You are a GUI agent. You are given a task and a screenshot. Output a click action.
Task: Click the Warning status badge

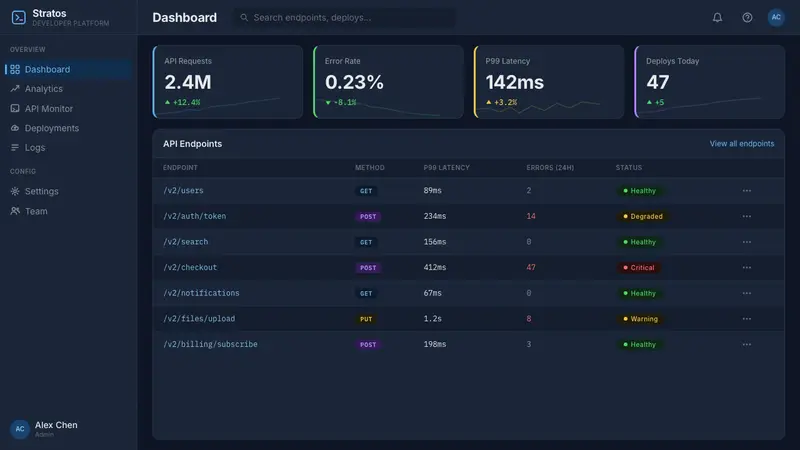[640, 319]
